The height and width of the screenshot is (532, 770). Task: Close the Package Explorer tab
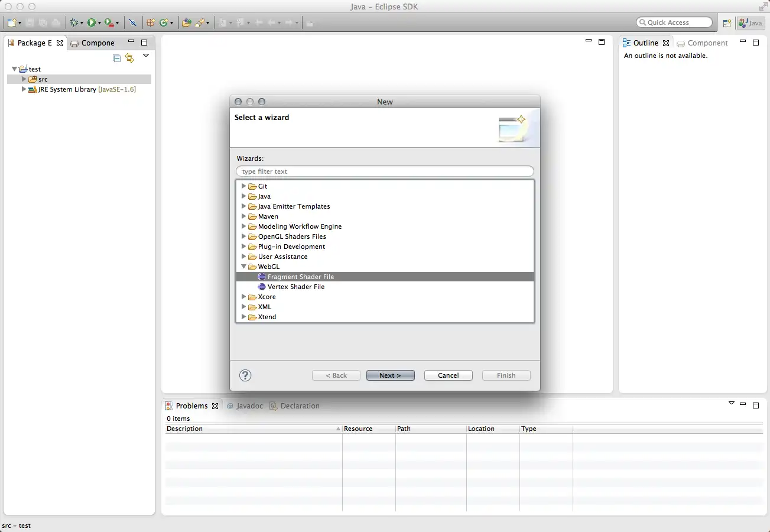60,43
